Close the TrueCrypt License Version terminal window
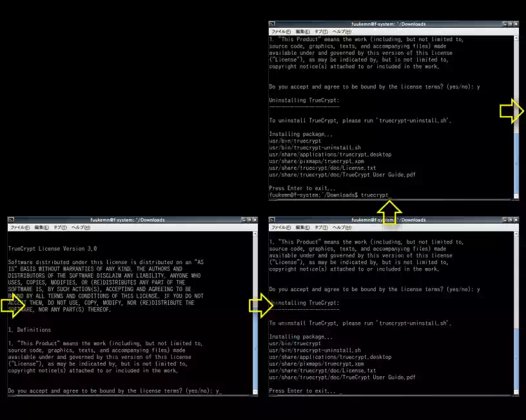 pos(255,220)
